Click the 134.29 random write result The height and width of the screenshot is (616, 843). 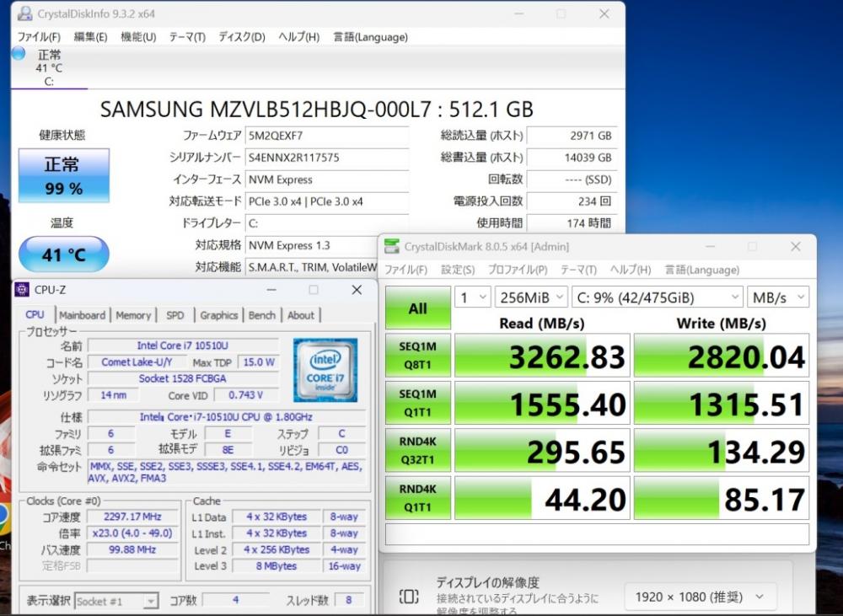tap(722, 450)
